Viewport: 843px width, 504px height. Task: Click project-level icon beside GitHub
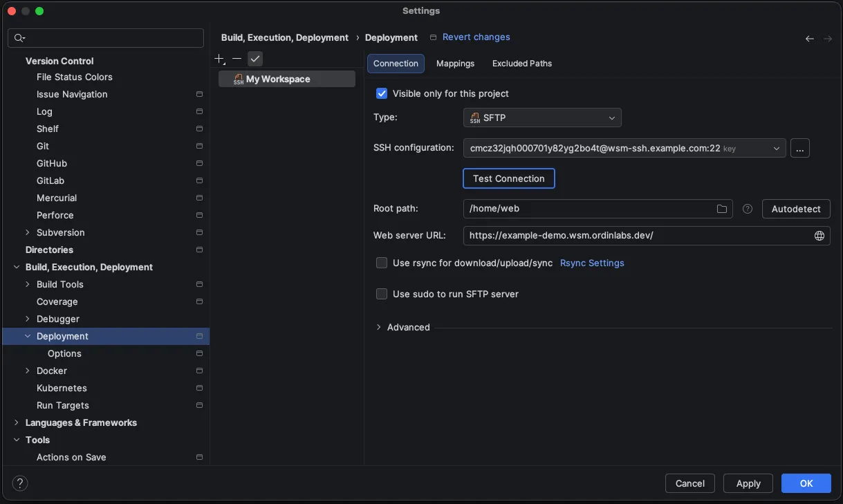(199, 163)
